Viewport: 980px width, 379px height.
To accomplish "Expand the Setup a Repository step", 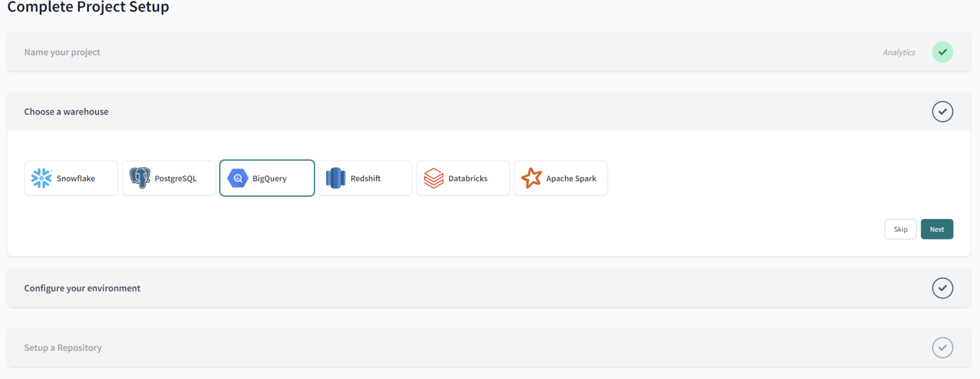I will pyautogui.click(x=489, y=347).
